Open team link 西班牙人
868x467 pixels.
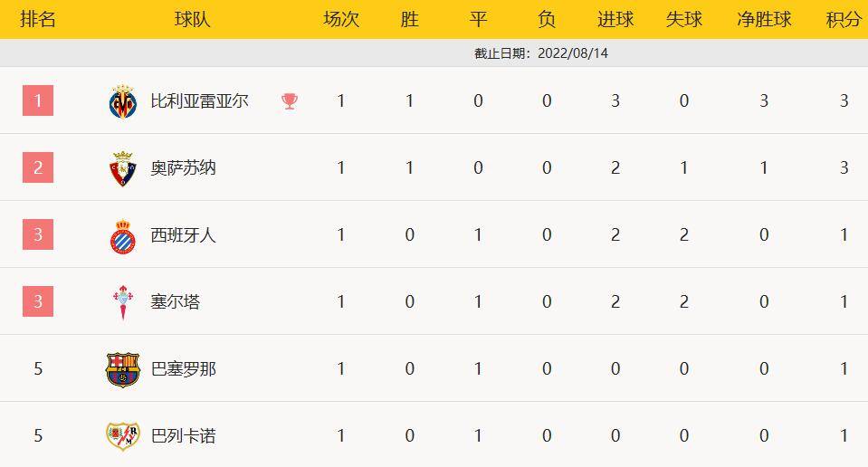183,235
